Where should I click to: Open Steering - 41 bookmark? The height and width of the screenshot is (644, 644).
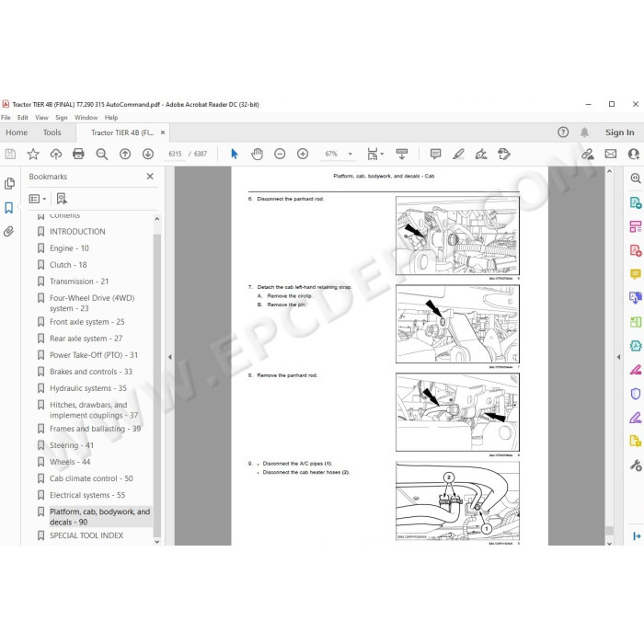(x=72, y=445)
